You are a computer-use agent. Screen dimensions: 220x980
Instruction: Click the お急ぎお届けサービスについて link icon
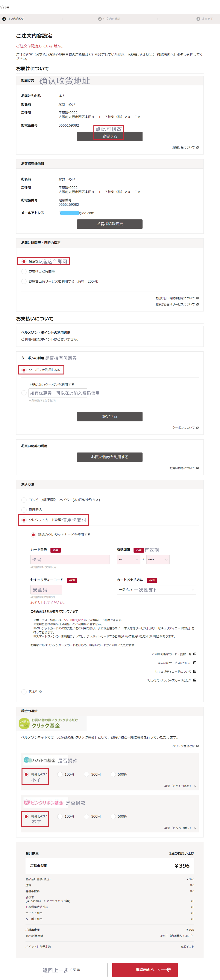tap(197, 304)
